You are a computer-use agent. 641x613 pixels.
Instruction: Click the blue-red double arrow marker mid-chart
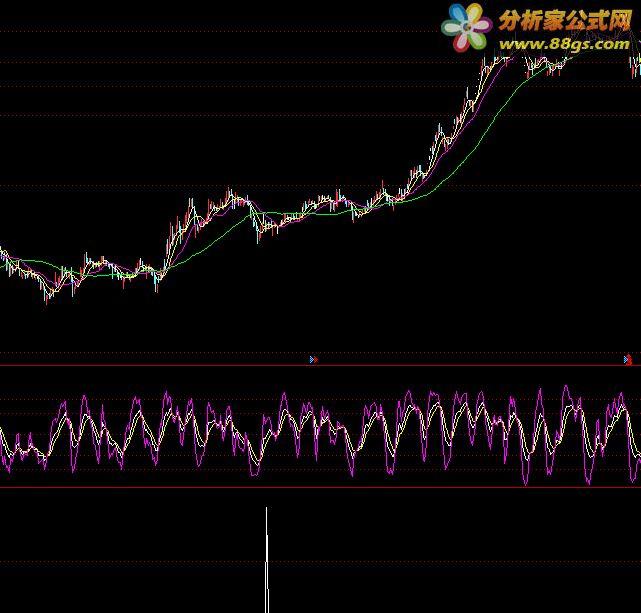314,360
